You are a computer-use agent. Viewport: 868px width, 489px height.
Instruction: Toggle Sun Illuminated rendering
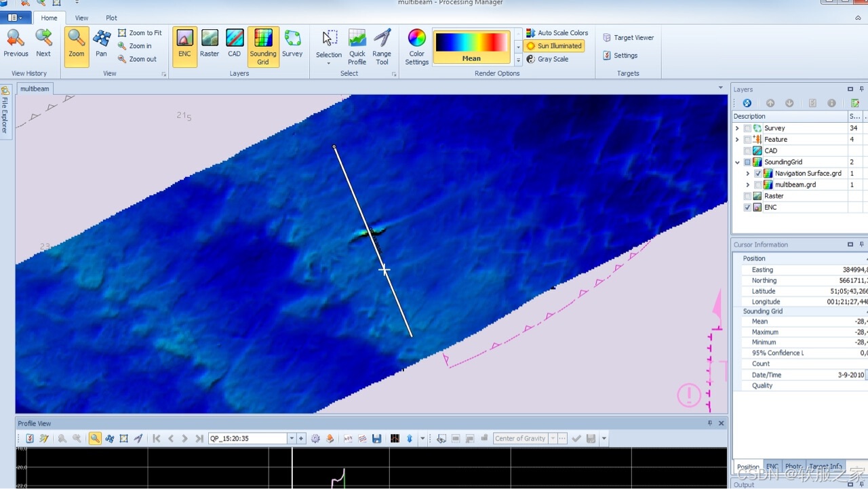(x=554, y=46)
